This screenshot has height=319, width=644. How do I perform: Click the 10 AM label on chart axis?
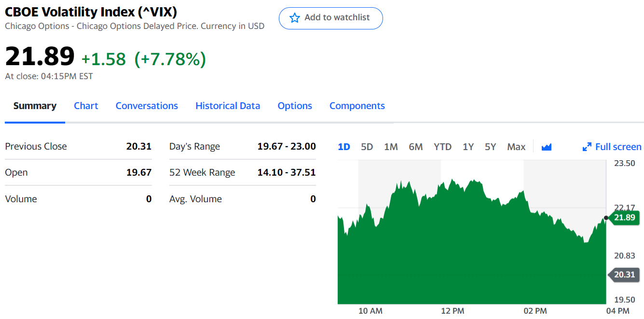click(370, 311)
